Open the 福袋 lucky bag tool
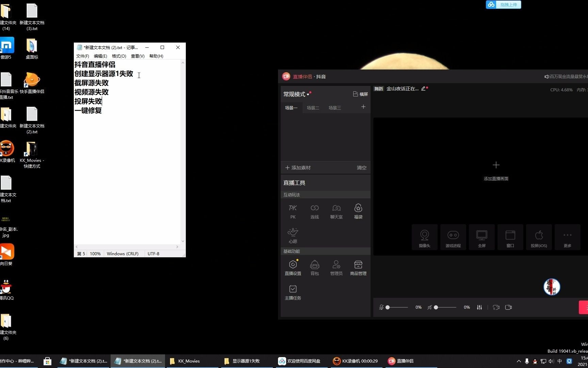Viewport: 588px width, 368px height. coord(358,211)
